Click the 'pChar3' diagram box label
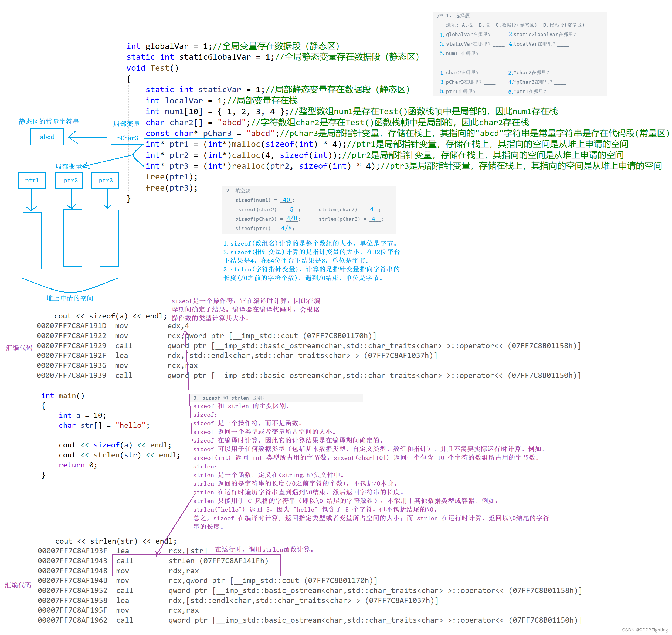This screenshot has height=635, width=672. pos(127,138)
